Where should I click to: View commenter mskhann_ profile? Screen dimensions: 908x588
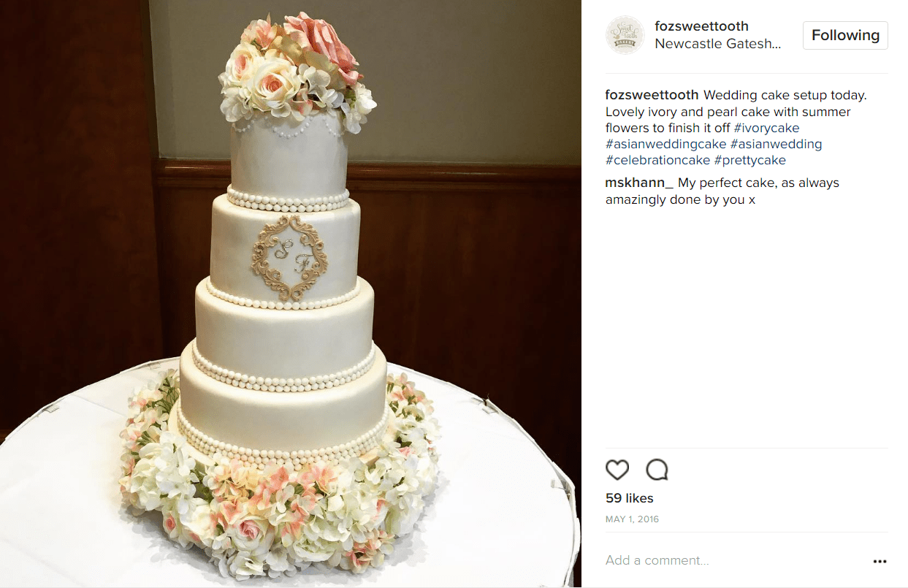640,183
